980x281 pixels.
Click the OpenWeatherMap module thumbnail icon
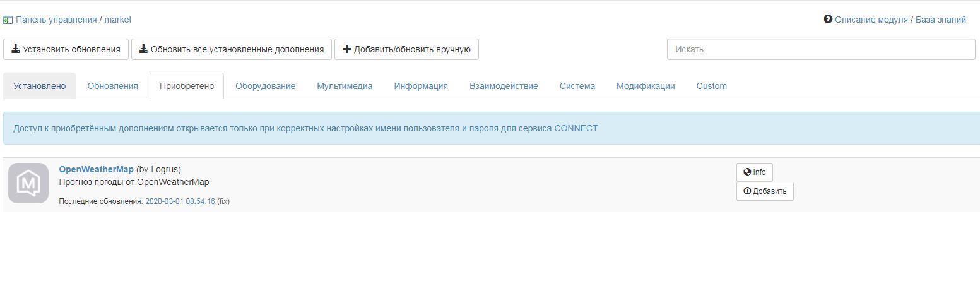pos(28,183)
